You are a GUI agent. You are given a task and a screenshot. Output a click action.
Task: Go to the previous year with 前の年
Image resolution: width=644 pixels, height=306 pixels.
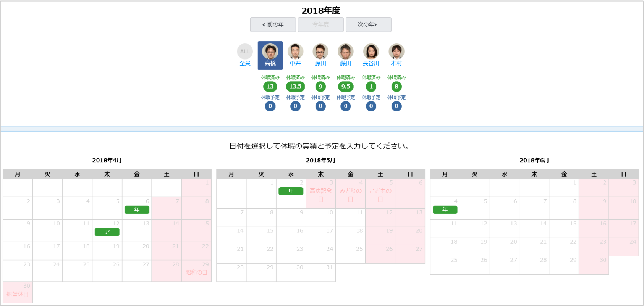coord(273,24)
